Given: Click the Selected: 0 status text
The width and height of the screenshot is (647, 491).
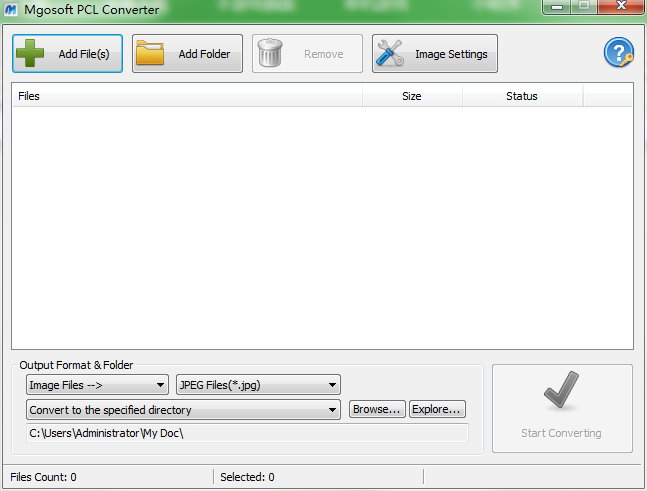Looking at the screenshot, I should coord(247,477).
